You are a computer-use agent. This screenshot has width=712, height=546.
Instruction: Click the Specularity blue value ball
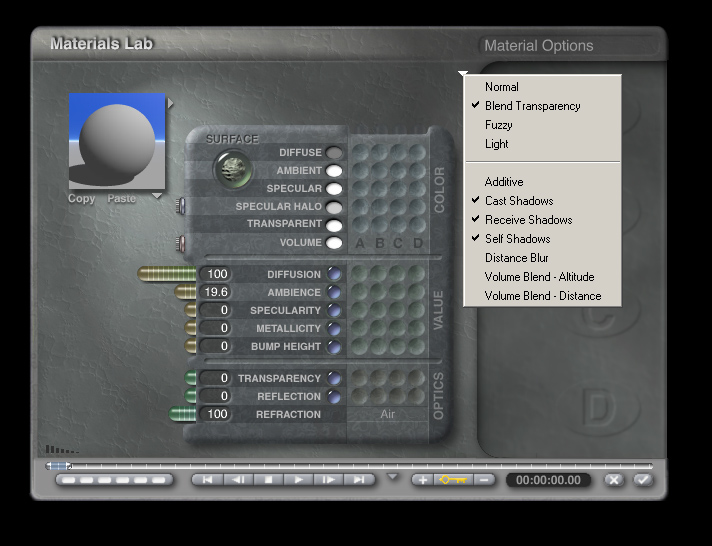pyautogui.click(x=334, y=310)
